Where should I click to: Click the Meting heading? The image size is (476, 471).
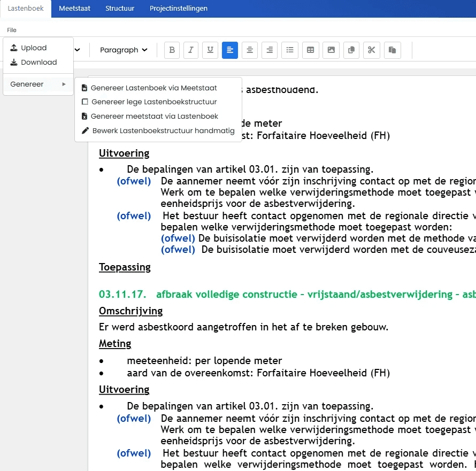coord(115,344)
